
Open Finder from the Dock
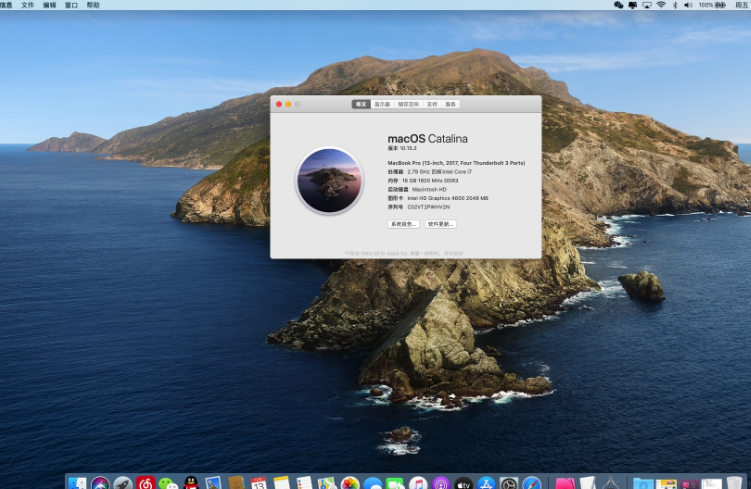77,483
